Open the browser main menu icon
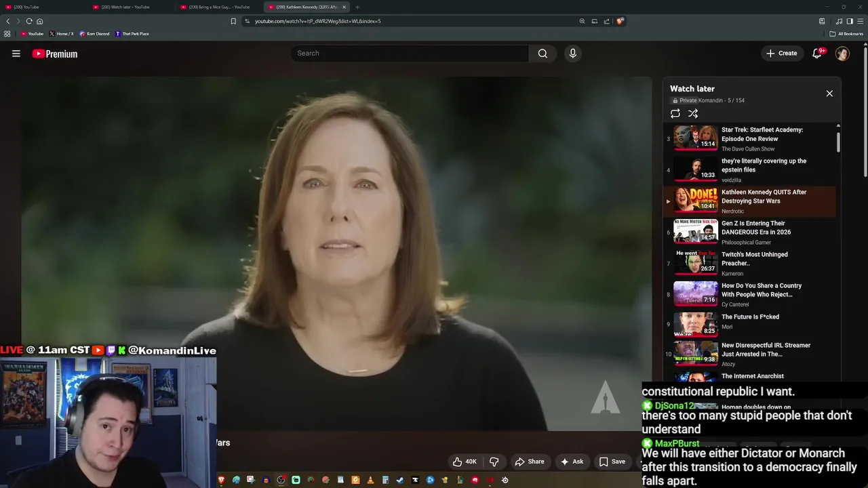Image resolution: width=868 pixels, height=488 pixels. pos(861,21)
